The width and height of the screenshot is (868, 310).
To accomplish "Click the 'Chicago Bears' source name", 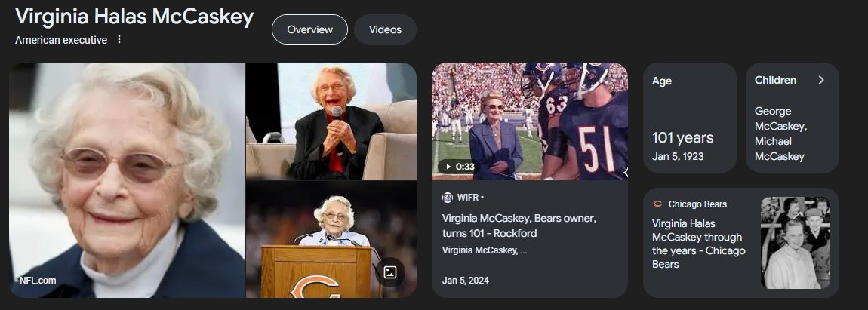I will (x=697, y=204).
